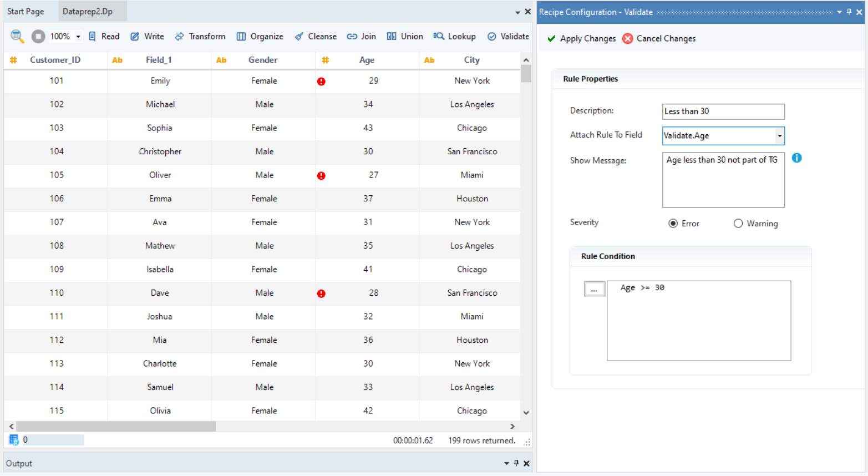The width and height of the screenshot is (868, 476).
Task: Select the Warning severity option
Action: pyautogui.click(x=738, y=224)
